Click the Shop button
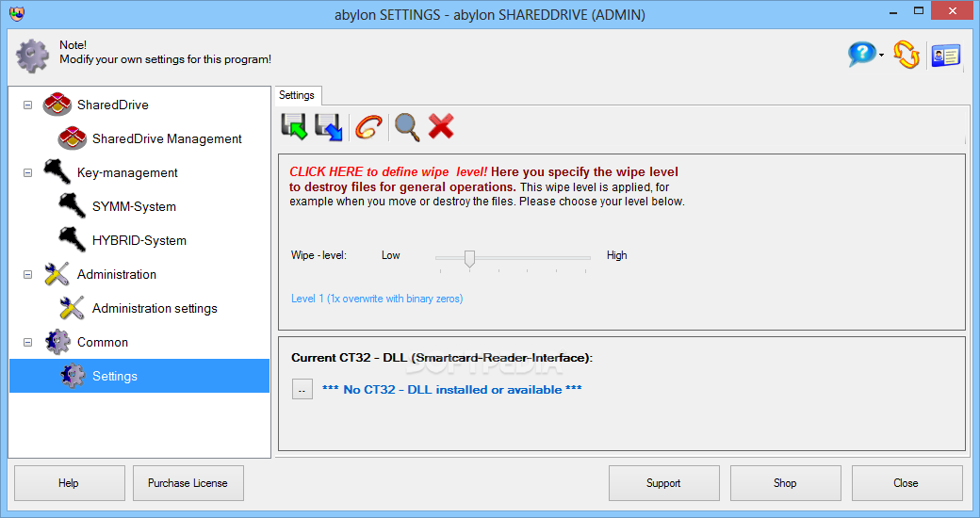980x518 pixels. (x=785, y=483)
